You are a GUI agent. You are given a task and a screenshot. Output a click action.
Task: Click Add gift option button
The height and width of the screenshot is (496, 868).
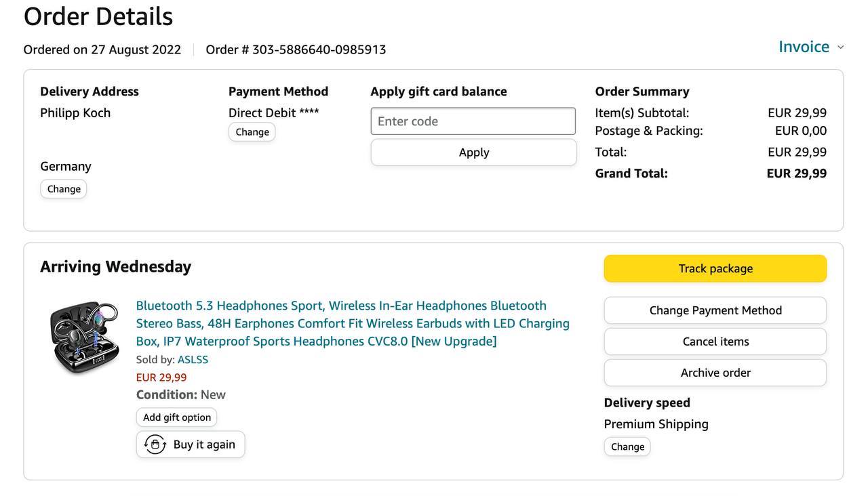pos(177,417)
